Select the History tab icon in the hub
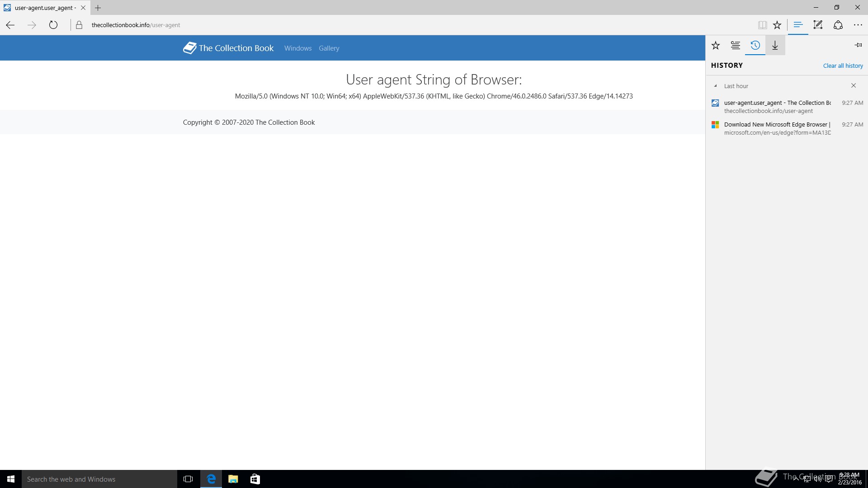This screenshot has width=868, height=488. point(755,45)
